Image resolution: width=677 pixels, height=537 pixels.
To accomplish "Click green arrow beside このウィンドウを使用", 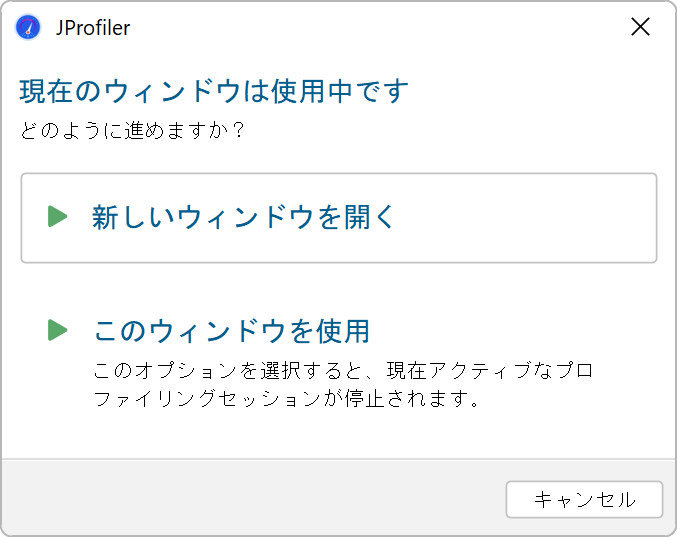I will [x=57, y=330].
